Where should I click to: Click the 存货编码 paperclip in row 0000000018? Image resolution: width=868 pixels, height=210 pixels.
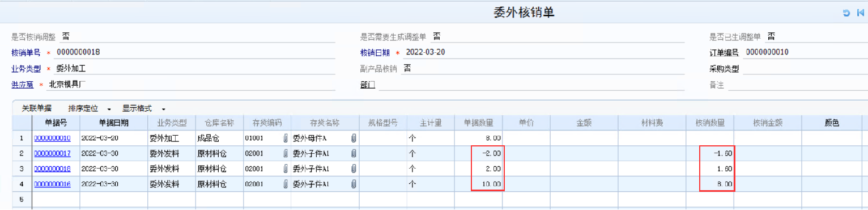coord(286,169)
